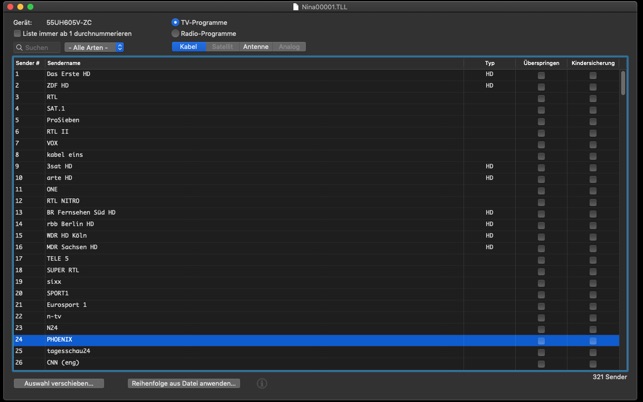Select the Radio-Programme radio button
This screenshot has width=643, height=402.
click(176, 33)
